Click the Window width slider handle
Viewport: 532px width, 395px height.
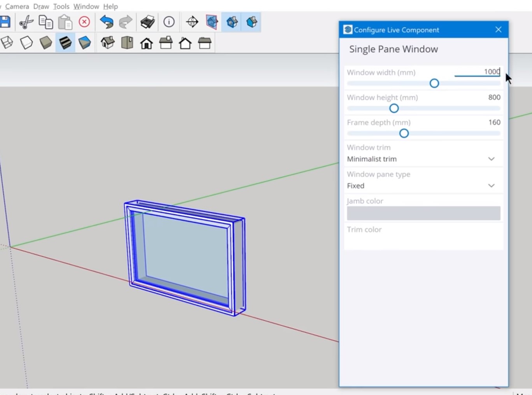434,83
